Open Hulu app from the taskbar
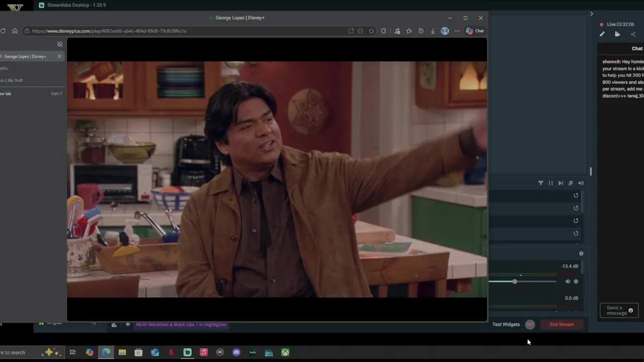 (253, 352)
